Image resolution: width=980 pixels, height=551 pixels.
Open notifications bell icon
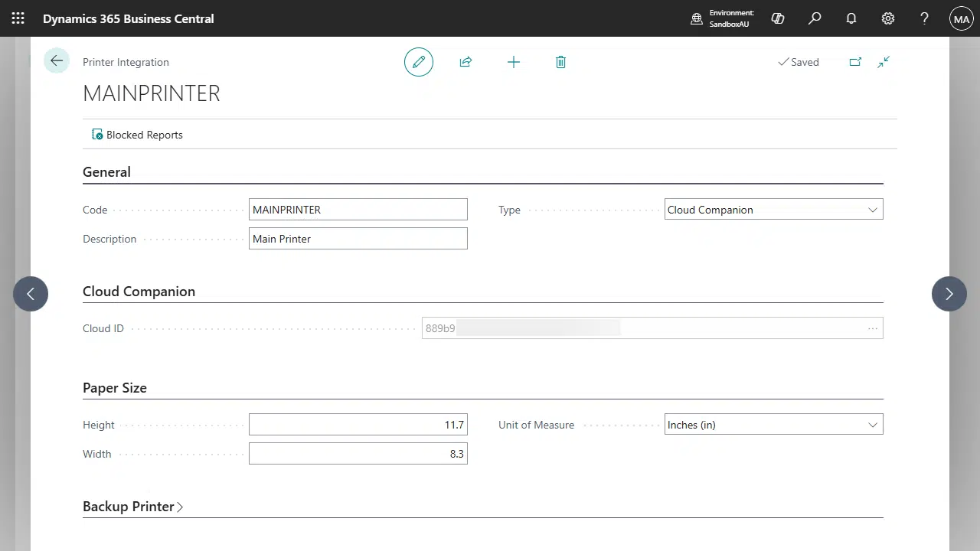coord(851,18)
